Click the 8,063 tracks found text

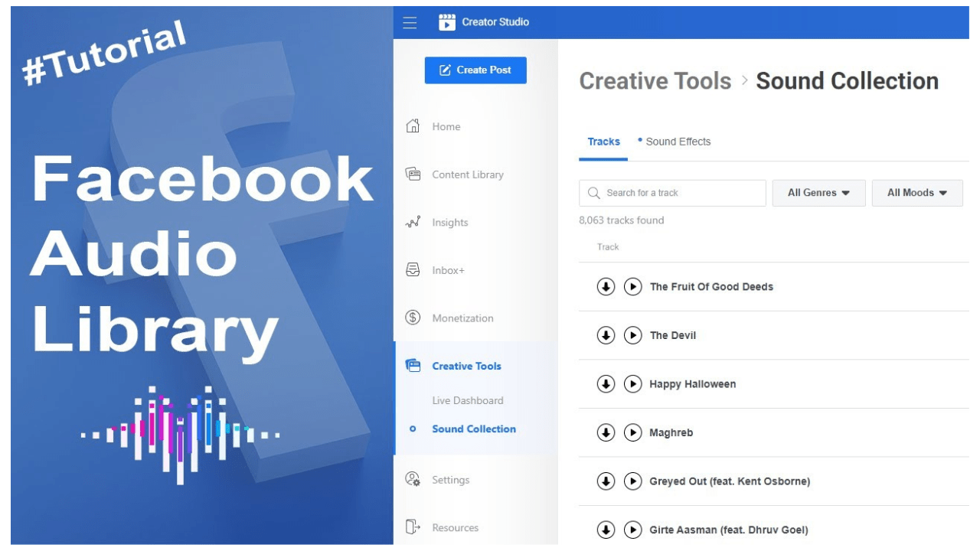[622, 220]
